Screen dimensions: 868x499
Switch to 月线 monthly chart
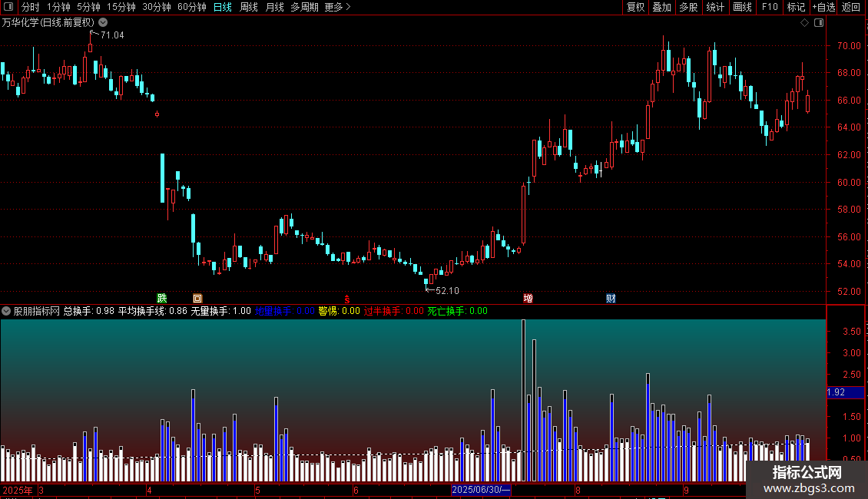[274, 7]
